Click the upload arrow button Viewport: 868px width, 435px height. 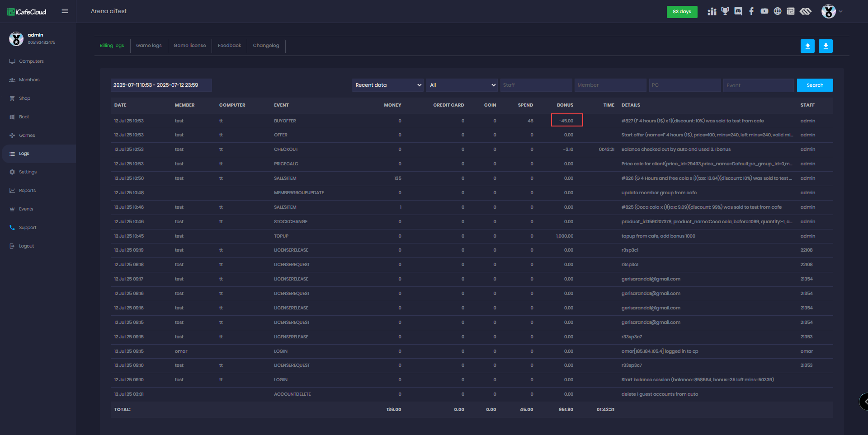tap(807, 46)
